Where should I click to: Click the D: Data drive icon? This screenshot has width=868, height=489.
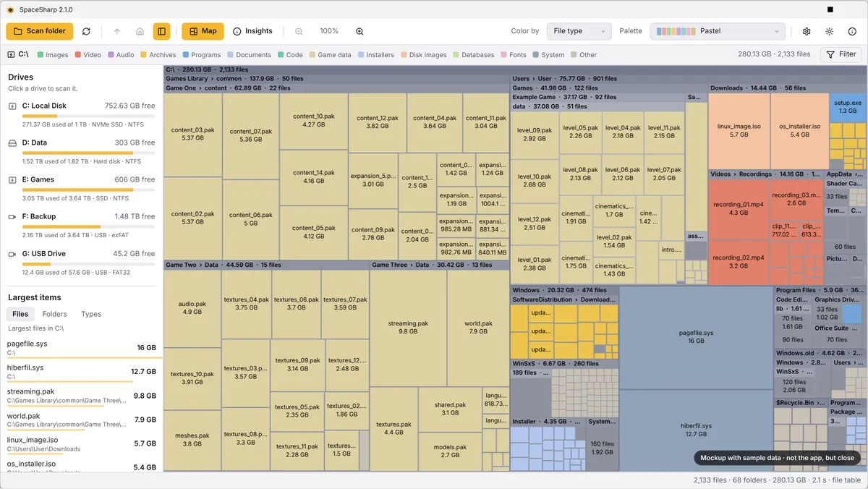point(12,143)
